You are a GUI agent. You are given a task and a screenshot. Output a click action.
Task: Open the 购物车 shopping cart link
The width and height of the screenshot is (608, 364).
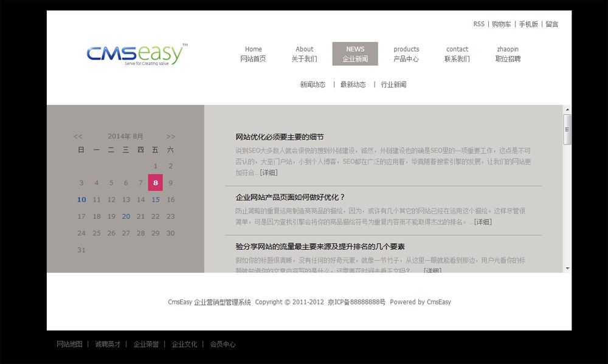(x=501, y=24)
